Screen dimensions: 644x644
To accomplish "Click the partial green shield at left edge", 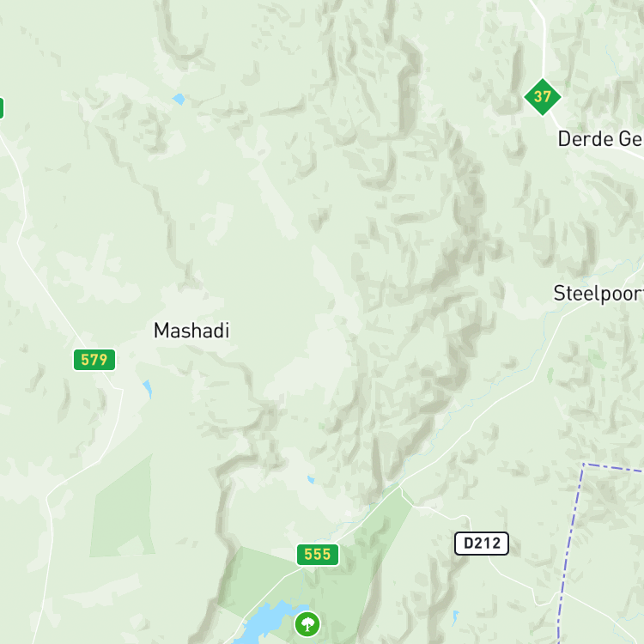I will pyautogui.click(x=1, y=108).
